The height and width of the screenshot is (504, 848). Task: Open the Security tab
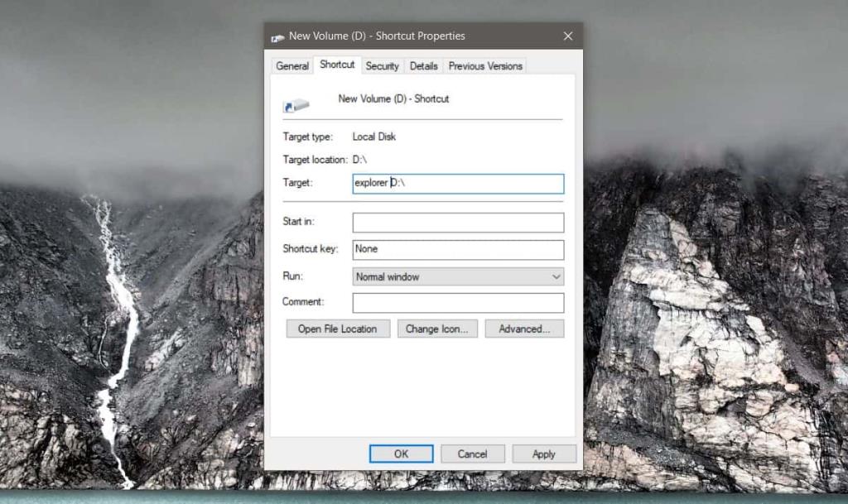(x=383, y=65)
